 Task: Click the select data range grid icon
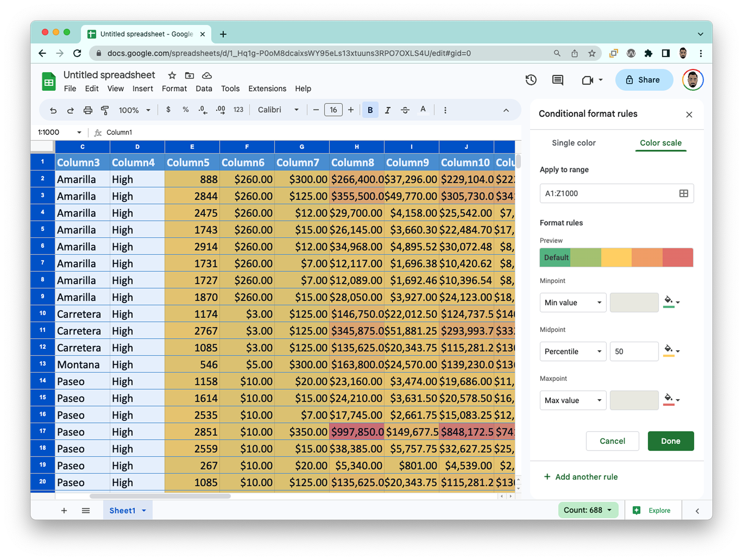click(x=684, y=194)
